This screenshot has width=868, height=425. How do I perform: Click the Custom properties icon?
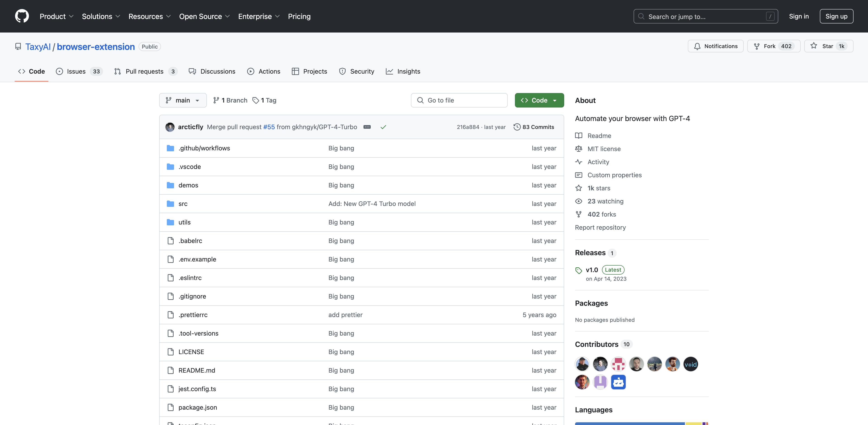(579, 175)
